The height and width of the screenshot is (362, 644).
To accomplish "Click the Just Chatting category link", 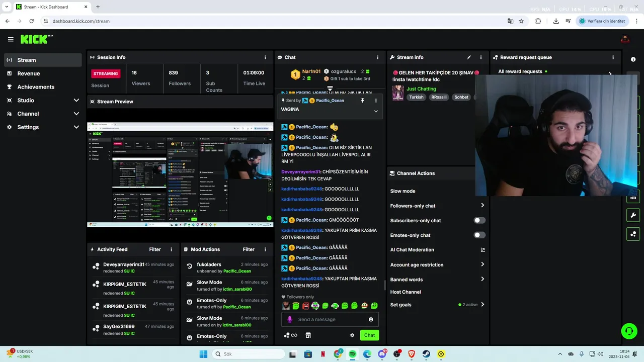I will 421,89.
